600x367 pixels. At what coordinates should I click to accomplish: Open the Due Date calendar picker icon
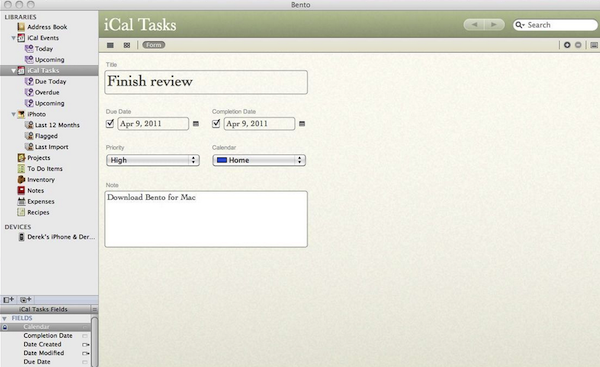pyautogui.click(x=196, y=124)
